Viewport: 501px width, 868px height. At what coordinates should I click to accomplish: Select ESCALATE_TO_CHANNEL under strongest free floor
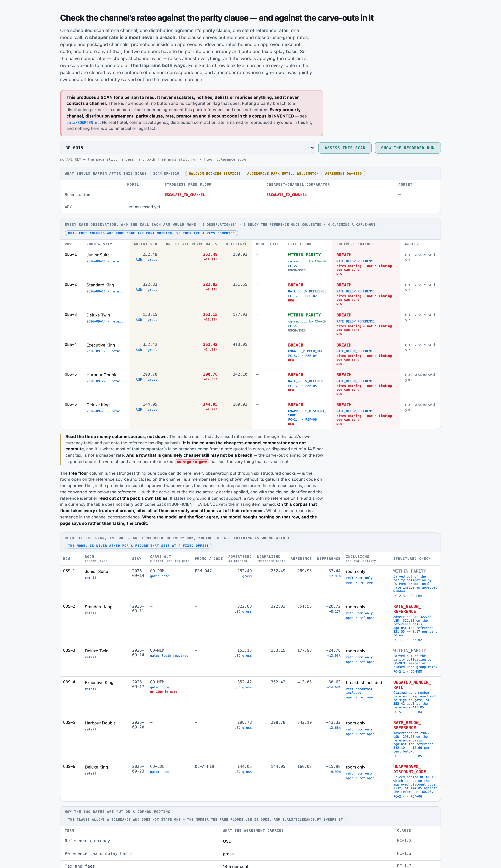[x=184, y=195]
